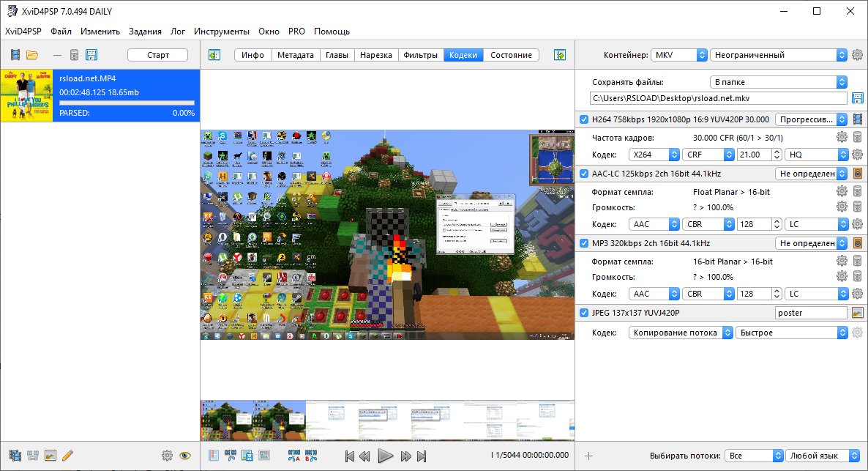Open the HQ preset dropdown
868x471 pixels.
(x=817, y=155)
